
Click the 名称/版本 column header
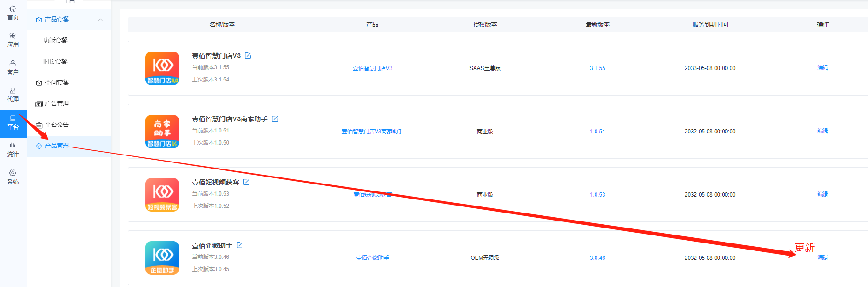click(222, 24)
